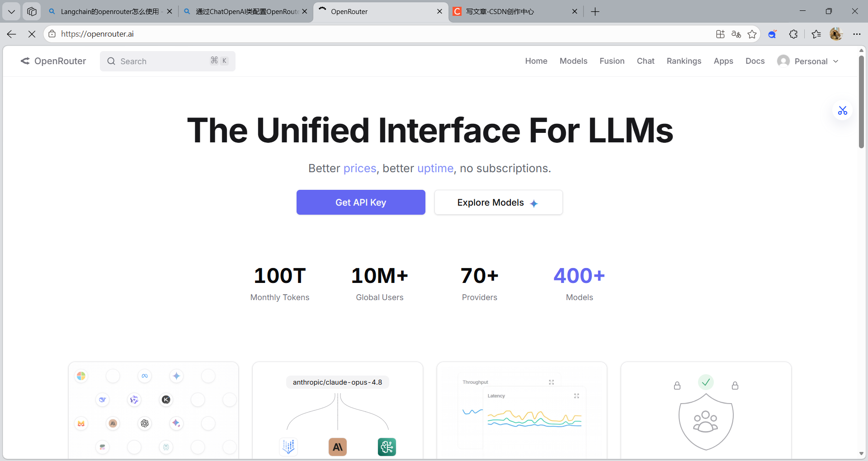Close the Langchain openrouter search tab
Image resolution: width=868 pixels, height=461 pixels.
click(170, 11)
